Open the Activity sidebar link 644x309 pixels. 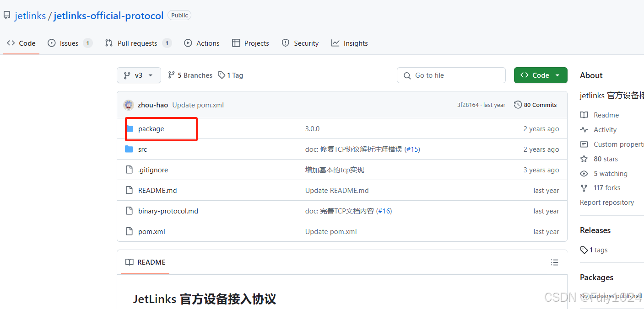click(x=605, y=130)
